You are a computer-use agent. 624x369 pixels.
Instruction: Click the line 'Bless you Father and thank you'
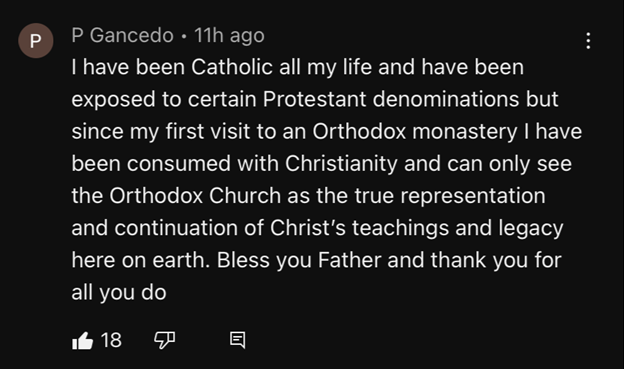[316, 260]
